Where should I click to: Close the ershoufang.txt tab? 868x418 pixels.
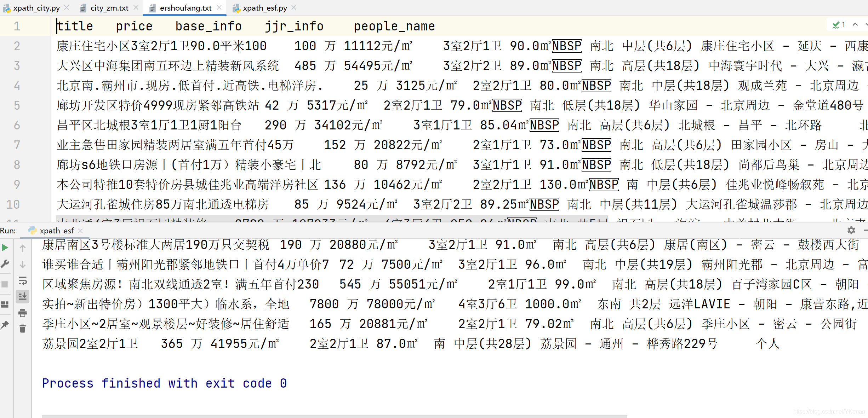(219, 7)
